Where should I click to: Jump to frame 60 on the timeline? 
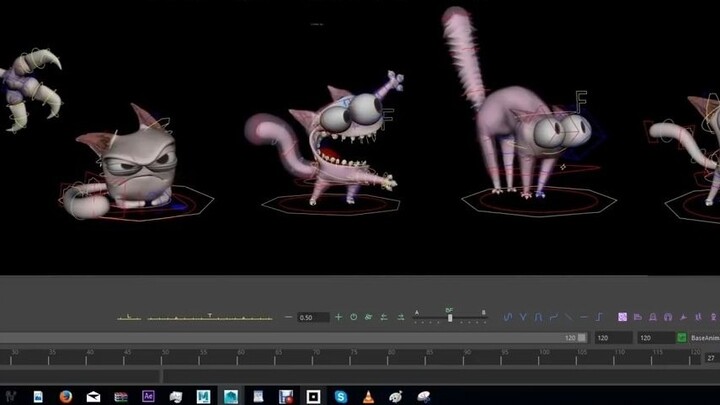tap(237, 357)
